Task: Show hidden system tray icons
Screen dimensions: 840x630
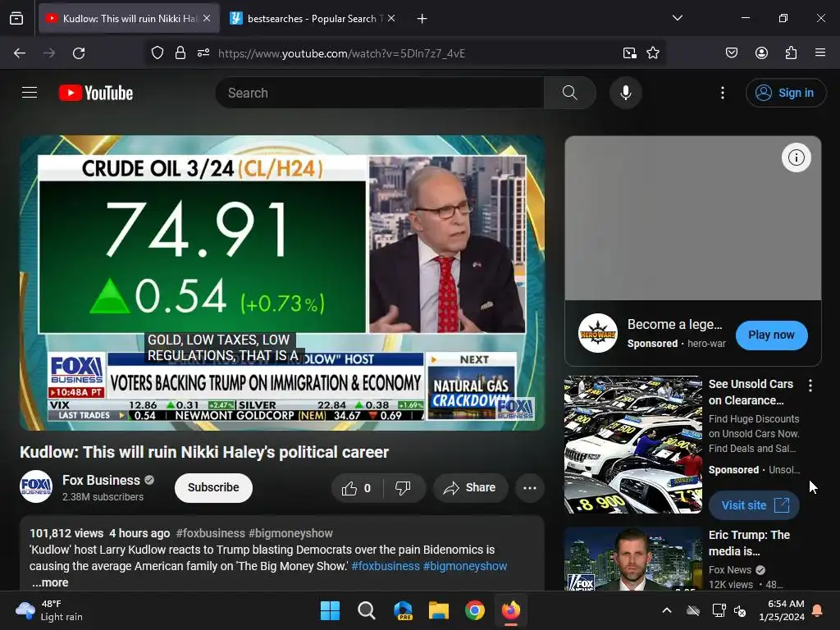Action: coord(667,610)
